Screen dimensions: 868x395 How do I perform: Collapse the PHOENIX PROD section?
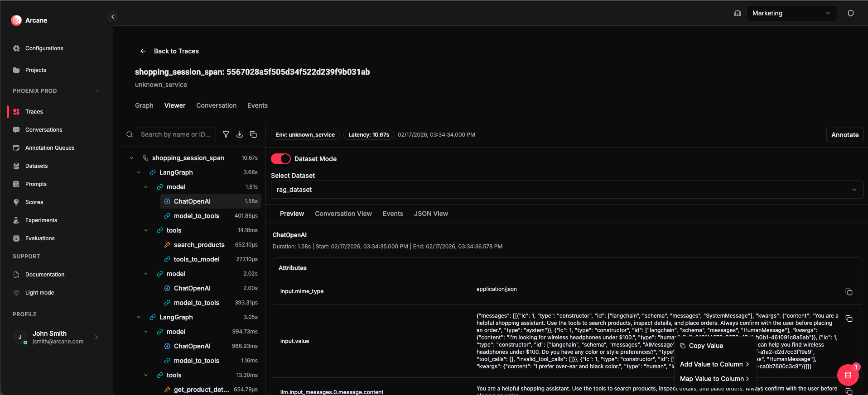pos(97,91)
